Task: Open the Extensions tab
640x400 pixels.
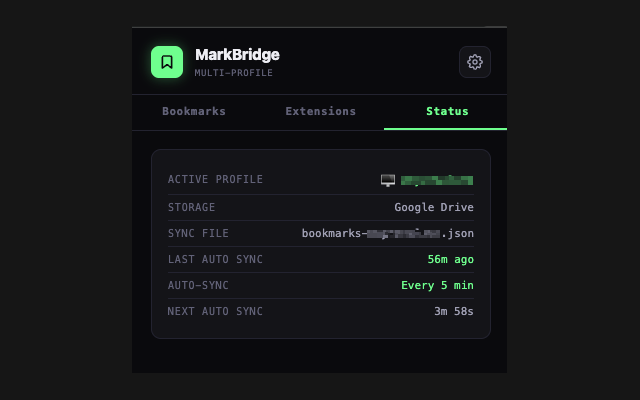Action: [320, 111]
